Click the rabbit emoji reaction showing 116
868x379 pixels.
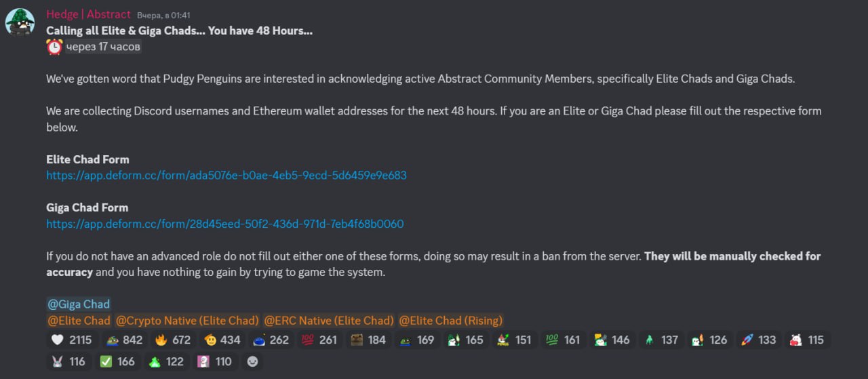[68, 361]
